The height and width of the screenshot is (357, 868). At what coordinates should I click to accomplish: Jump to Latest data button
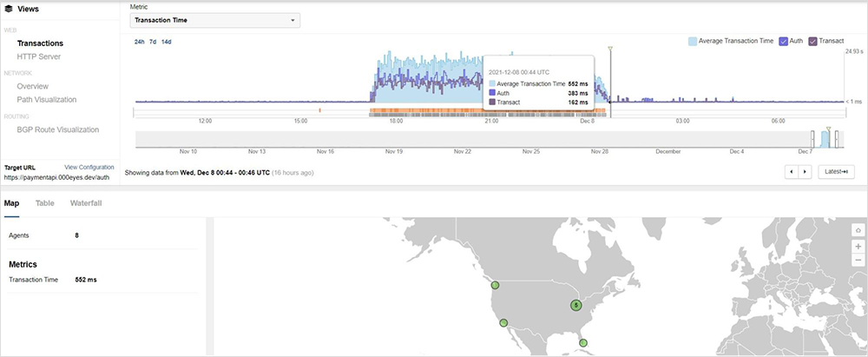836,172
